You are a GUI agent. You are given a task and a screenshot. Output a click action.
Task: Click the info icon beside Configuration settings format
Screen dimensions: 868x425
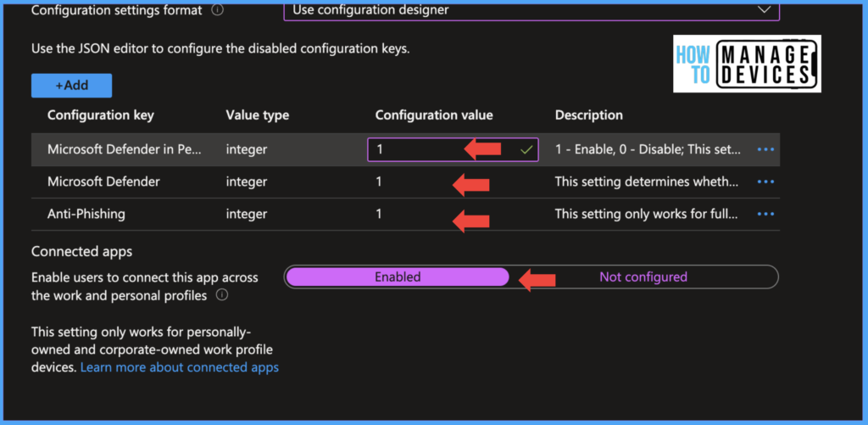click(x=218, y=10)
